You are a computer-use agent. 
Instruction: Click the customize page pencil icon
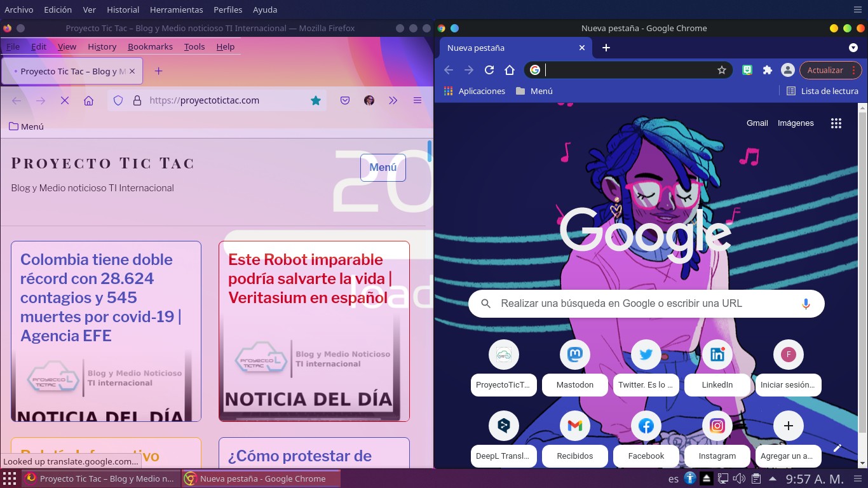837,448
